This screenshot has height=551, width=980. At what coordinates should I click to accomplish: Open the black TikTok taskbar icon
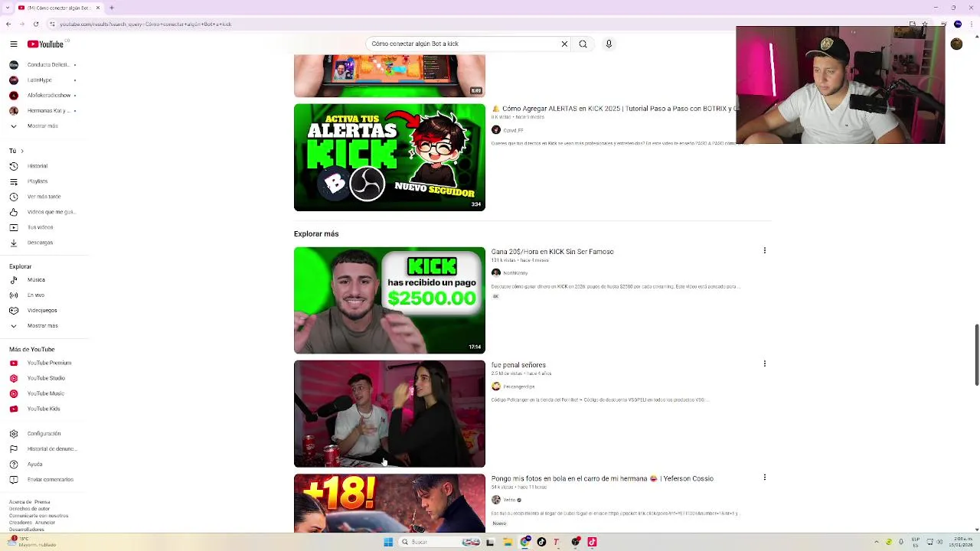pyautogui.click(x=541, y=542)
